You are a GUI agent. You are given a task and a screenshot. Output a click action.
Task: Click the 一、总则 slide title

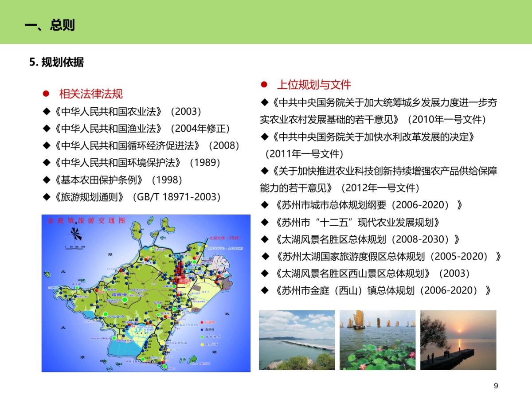(50, 25)
